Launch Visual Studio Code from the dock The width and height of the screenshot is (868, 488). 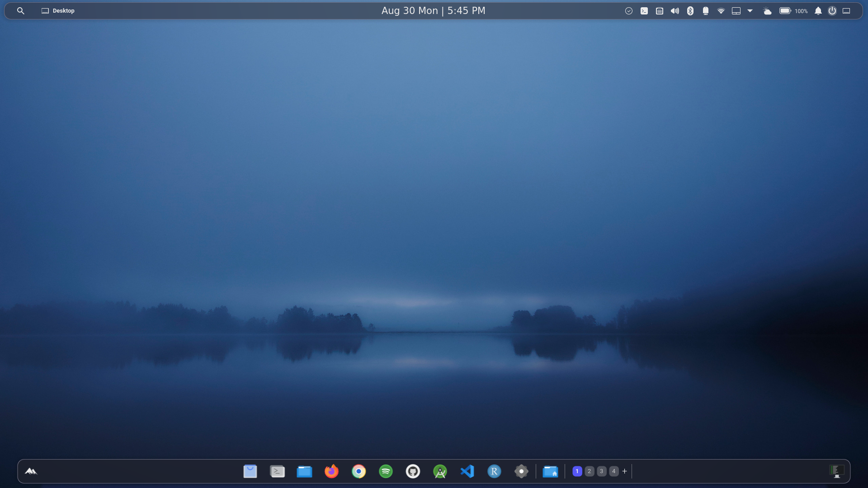pos(467,471)
